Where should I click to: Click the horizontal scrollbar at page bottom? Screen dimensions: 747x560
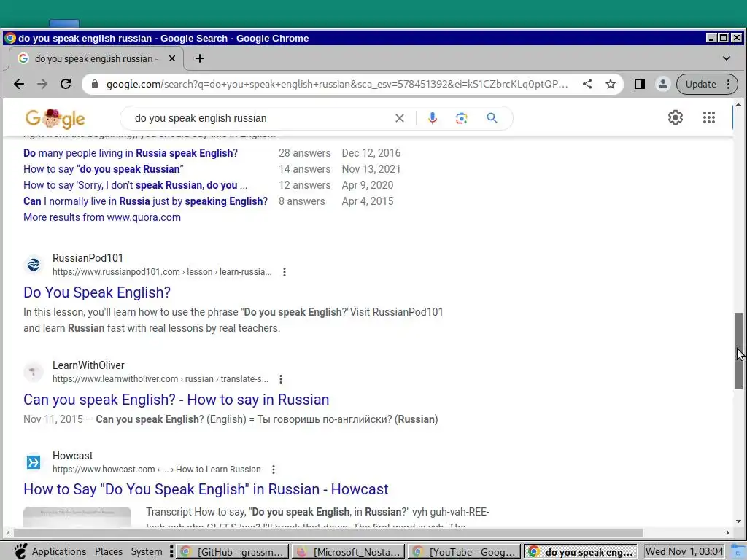pyautogui.click(x=328, y=532)
